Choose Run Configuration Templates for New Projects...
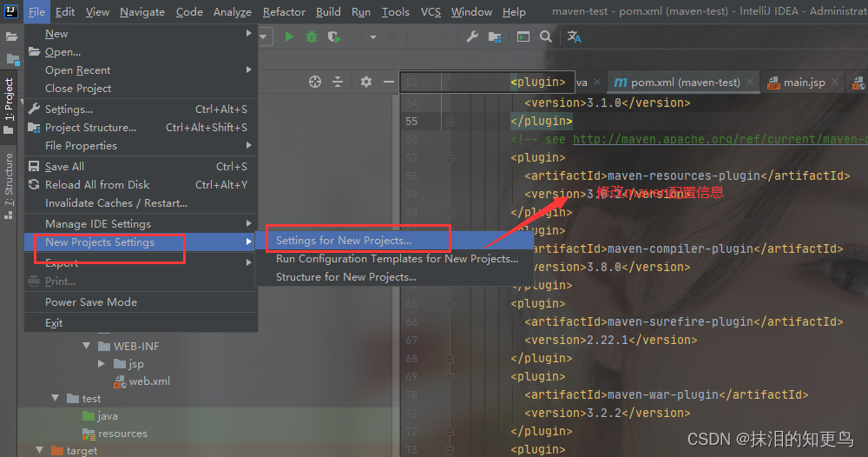This screenshot has width=868, height=457. (395, 259)
